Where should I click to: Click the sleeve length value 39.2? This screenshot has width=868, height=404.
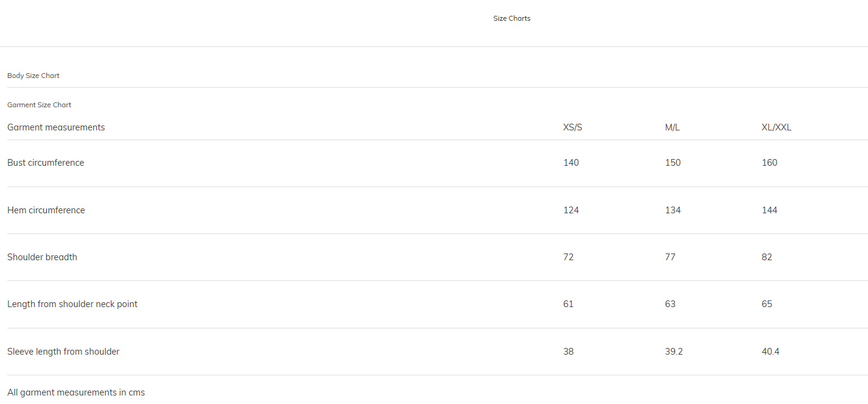tap(674, 352)
